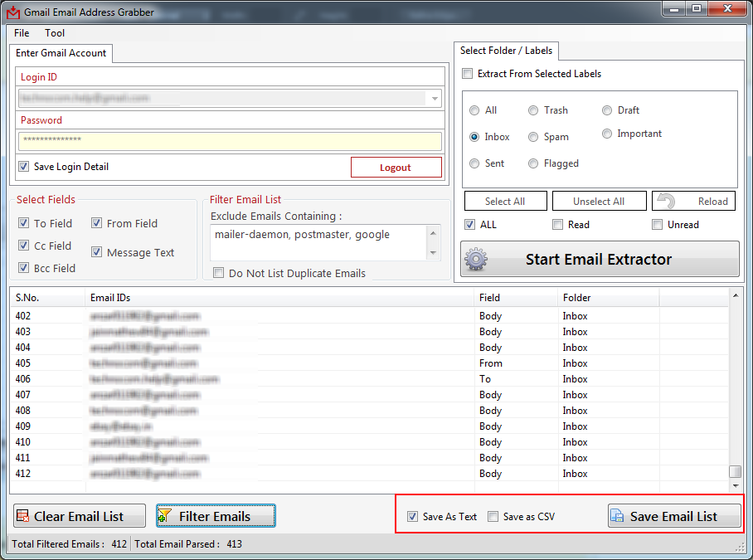Open the File menu
The width and height of the screenshot is (753, 560).
coord(22,33)
